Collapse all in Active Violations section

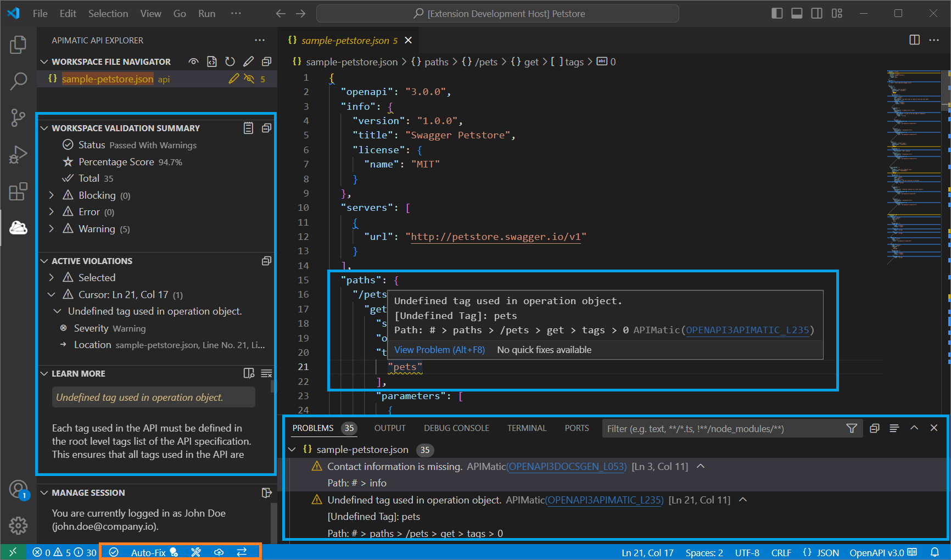(267, 261)
